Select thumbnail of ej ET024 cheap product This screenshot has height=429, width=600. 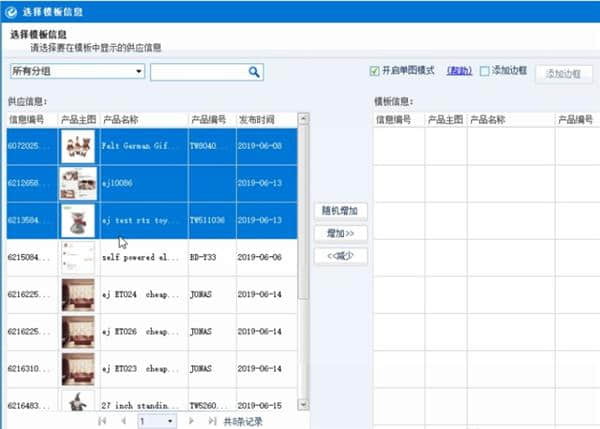tap(78, 295)
